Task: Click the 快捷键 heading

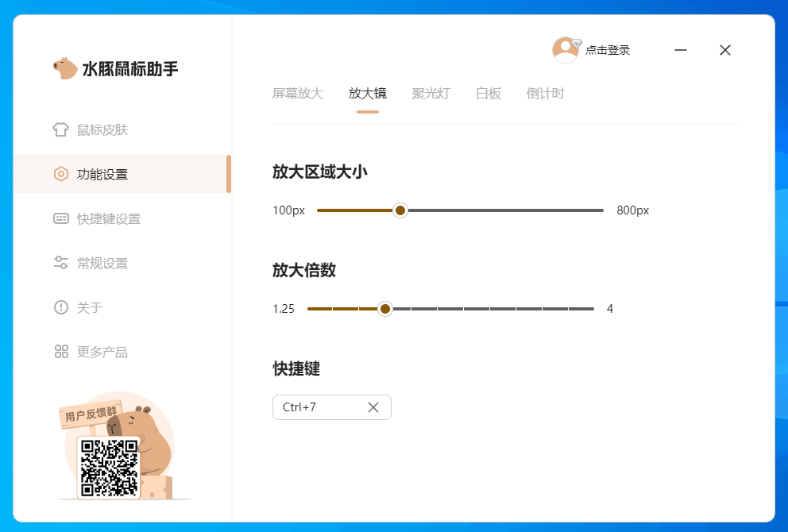Action: pos(296,368)
